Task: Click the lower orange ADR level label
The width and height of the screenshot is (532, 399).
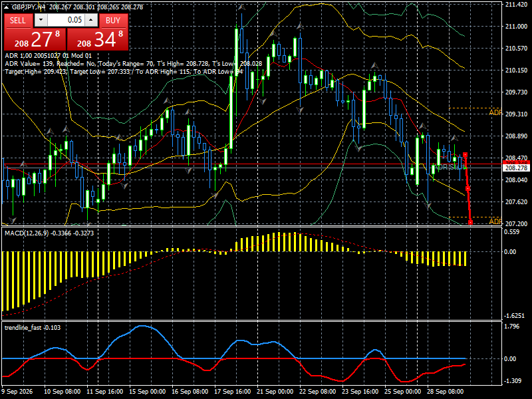Action: pos(495,221)
